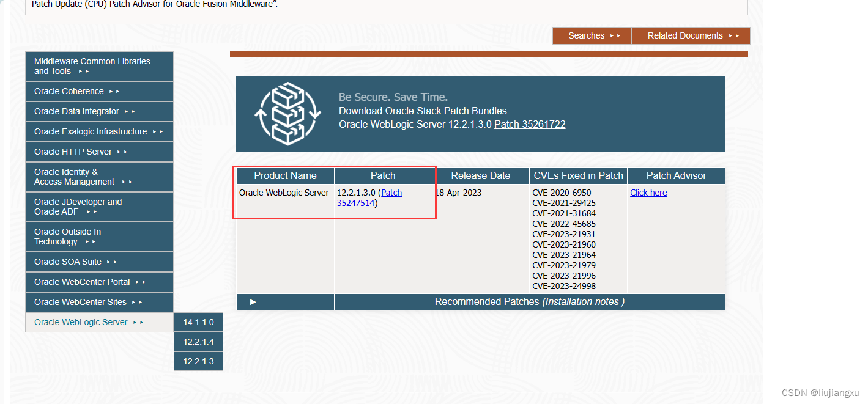Expand the Oracle SOA Suite menu
868x404 pixels.
pyautogui.click(x=99, y=262)
